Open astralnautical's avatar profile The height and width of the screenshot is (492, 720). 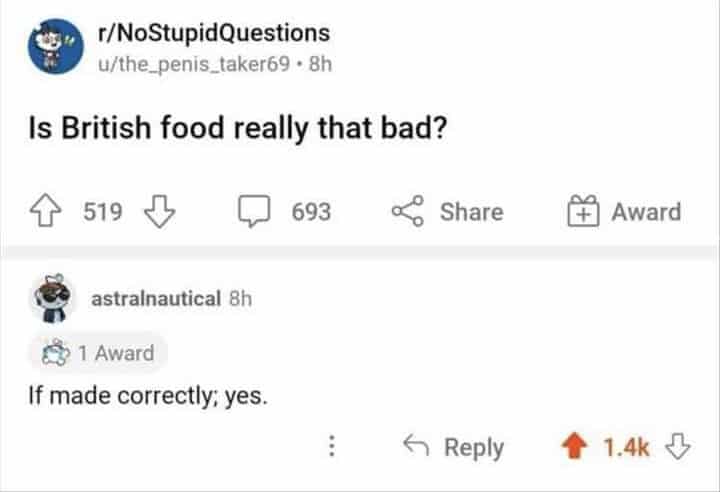[x=52, y=297]
